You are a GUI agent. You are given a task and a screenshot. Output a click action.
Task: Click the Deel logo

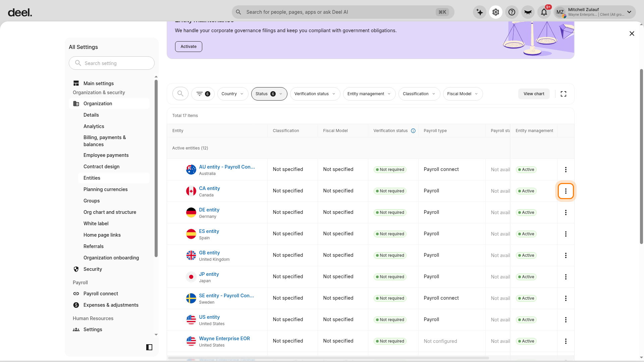click(20, 13)
